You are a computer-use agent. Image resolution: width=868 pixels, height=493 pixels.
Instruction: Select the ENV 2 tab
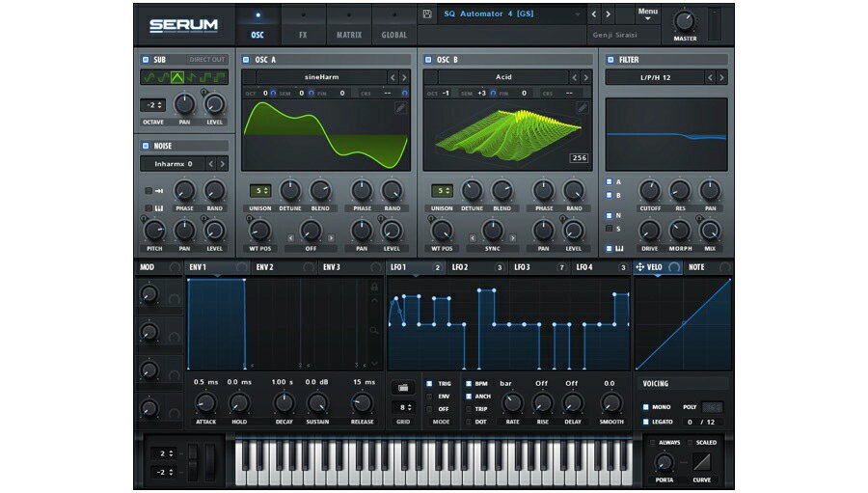[x=284, y=267]
